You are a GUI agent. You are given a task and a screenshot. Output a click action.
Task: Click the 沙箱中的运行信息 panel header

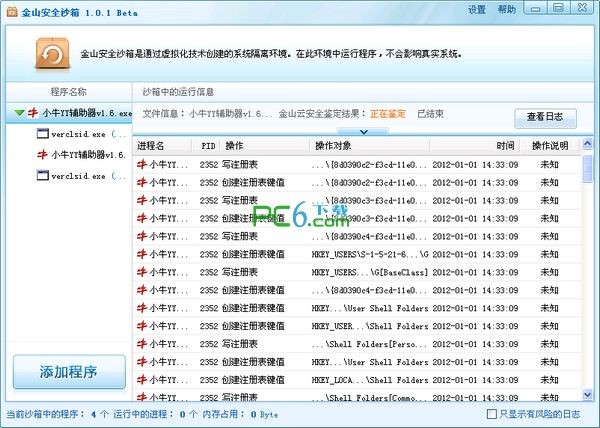178,92
